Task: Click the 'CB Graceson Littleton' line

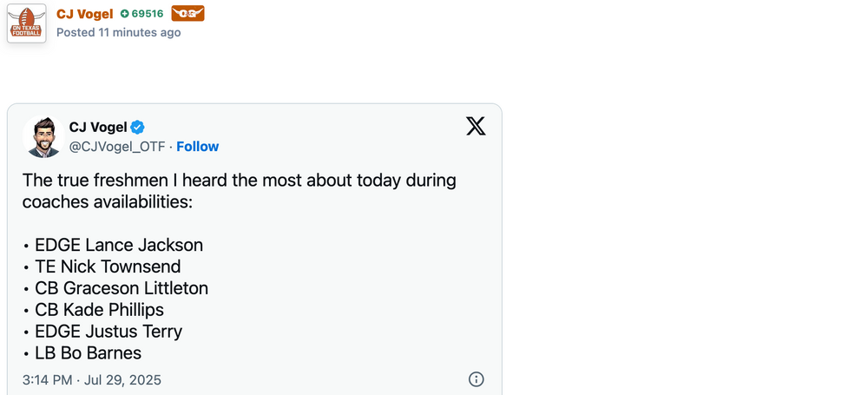Action: pyautogui.click(x=121, y=288)
